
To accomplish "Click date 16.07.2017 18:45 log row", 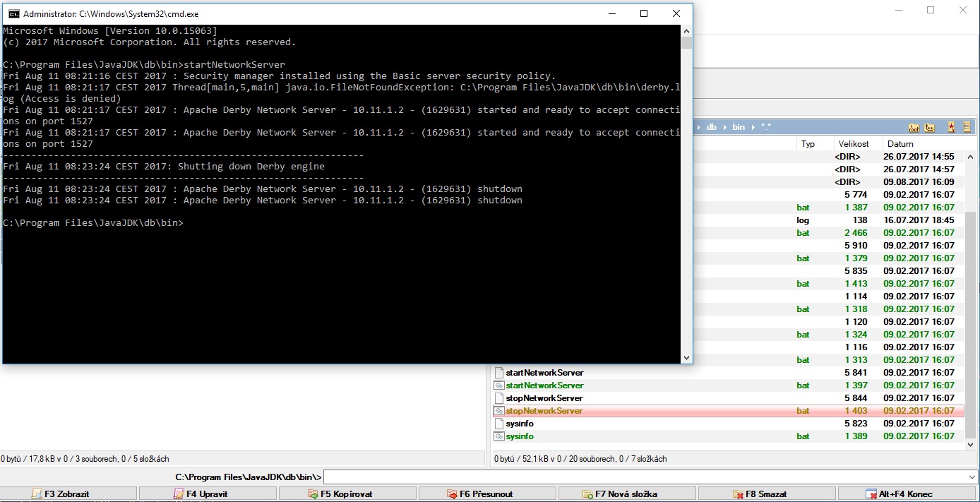I will click(x=919, y=220).
